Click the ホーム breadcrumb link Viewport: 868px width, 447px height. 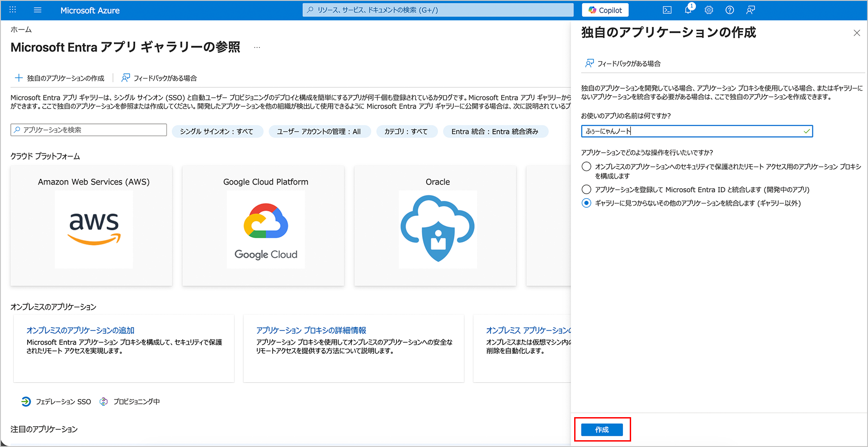(21, 30)
